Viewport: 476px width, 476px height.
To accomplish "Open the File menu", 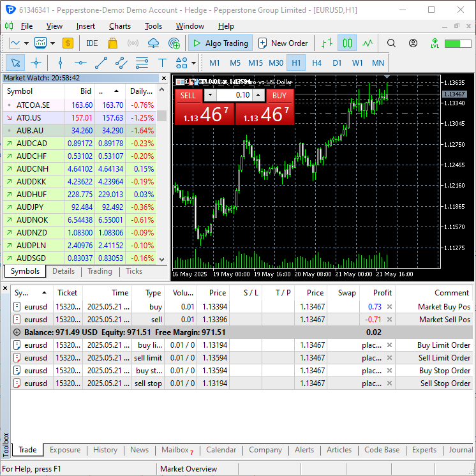I will [x=27, y=26].
